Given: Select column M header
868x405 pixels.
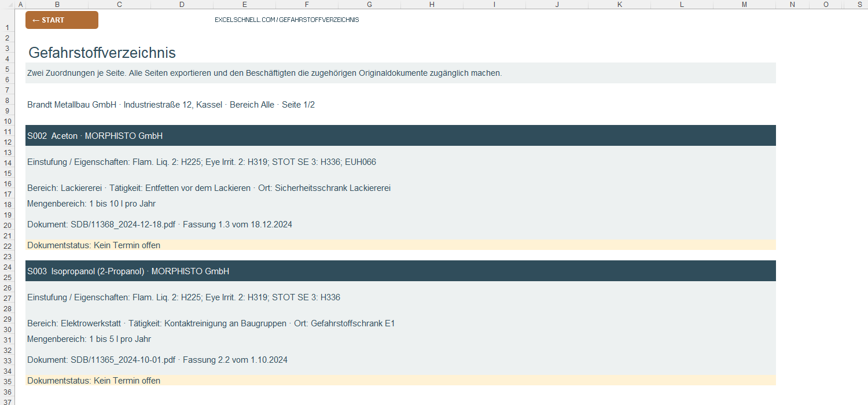Looking at the screenshot, I should [x=744, y=5].
